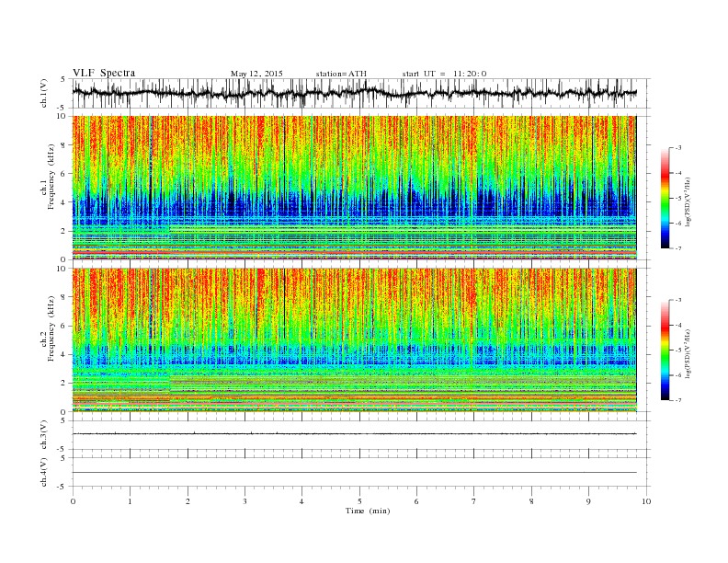728x563 pixels.
Task: Click time axis tick label "1"
Action: click(130, 501)
